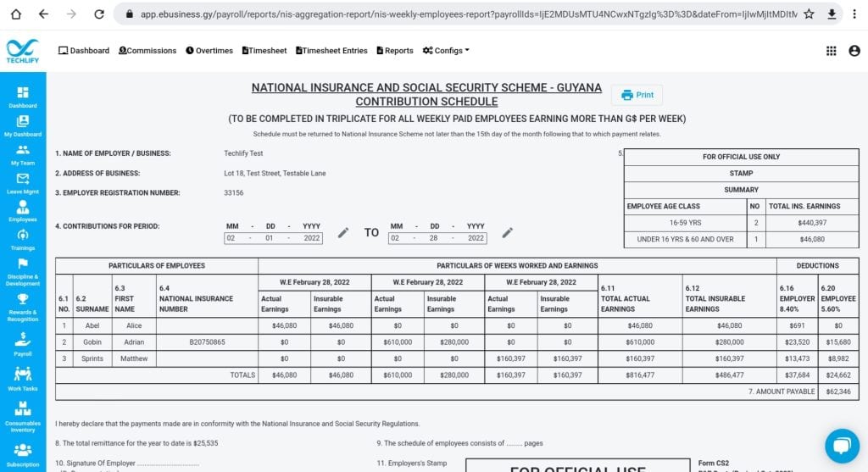The width and height of the screenshot is (868, 472).
Task: Open Leave Mgmt in the sidebar
Action: 23,183
